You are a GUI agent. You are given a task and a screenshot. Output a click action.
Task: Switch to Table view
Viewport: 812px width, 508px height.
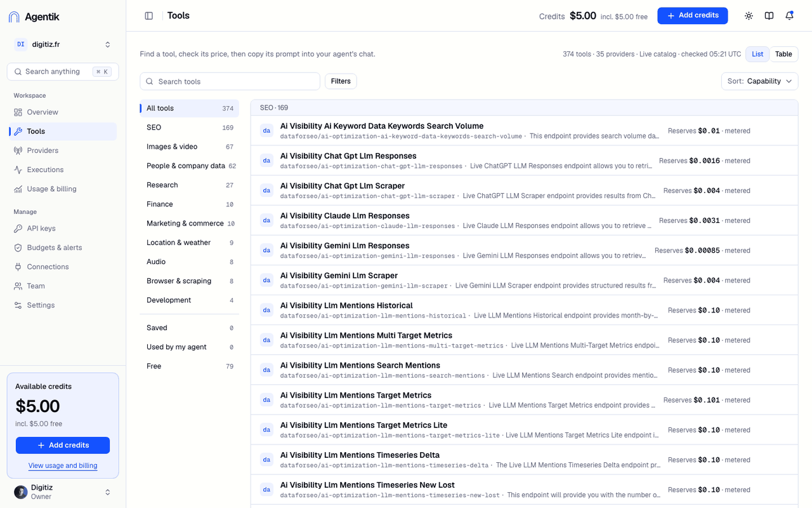pos(783,54)
